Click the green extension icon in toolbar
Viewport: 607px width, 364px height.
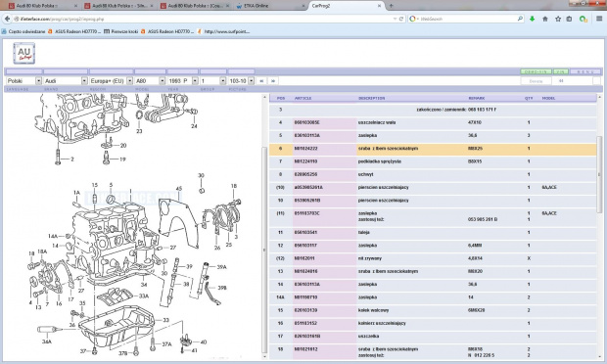583,19
